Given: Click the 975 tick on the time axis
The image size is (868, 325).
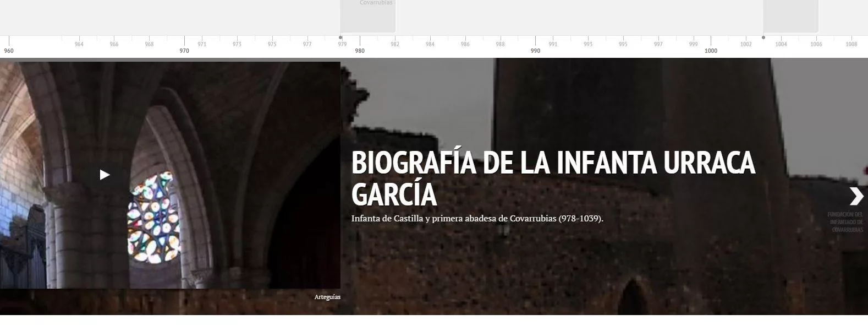Looking at the screenshot, I should point(272,45).
